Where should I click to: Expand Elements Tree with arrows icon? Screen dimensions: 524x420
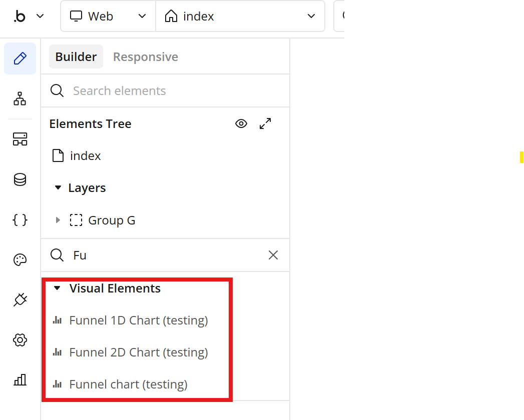pyautogui.click(x=265, y=123)
